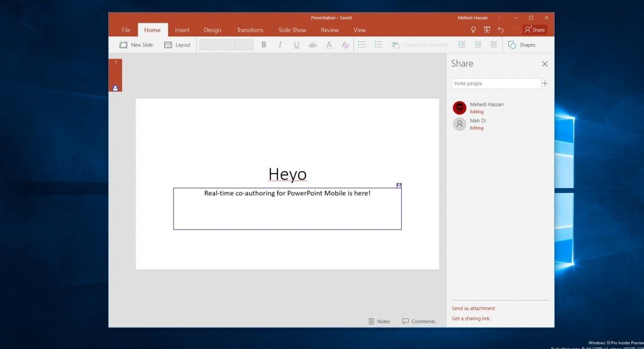Toggle Underline formatting
The width and height of the screenshot is (644, 349).
(296, 45)
